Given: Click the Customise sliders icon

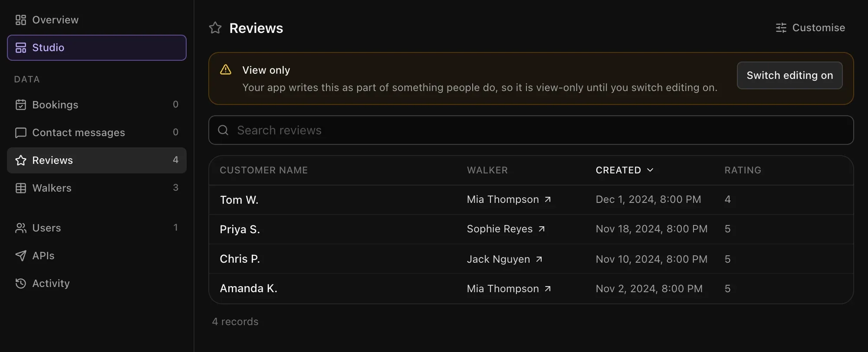Looking at the screenshot, I should [781, 28].
